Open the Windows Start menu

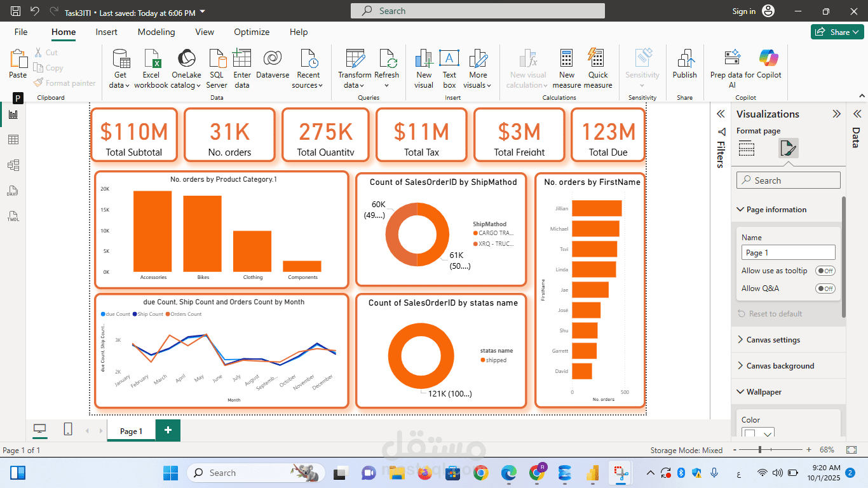(171, 473)
